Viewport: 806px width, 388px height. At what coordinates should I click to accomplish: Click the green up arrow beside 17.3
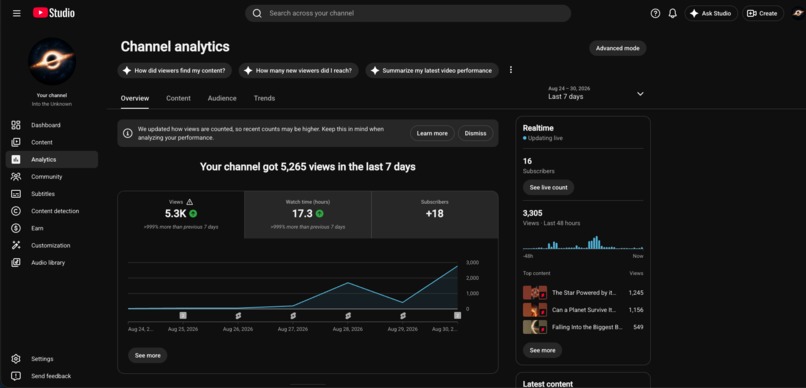click(320, 213)
